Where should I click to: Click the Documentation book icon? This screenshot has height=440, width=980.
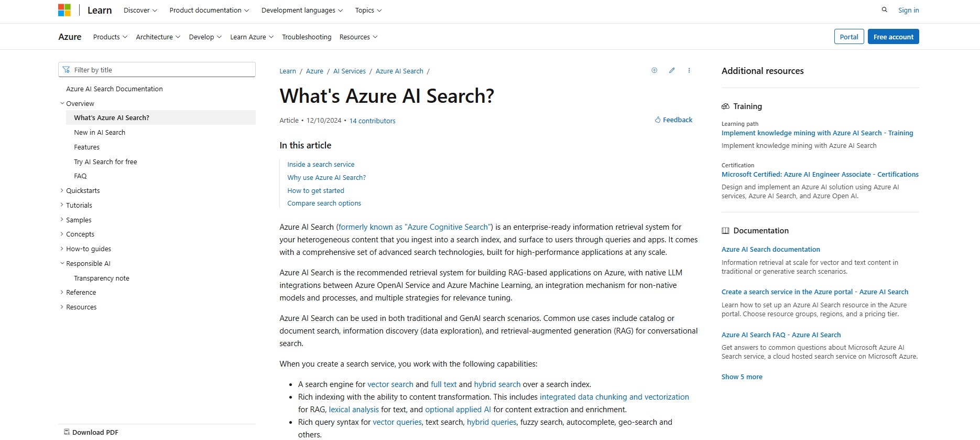tap(725, 230)
